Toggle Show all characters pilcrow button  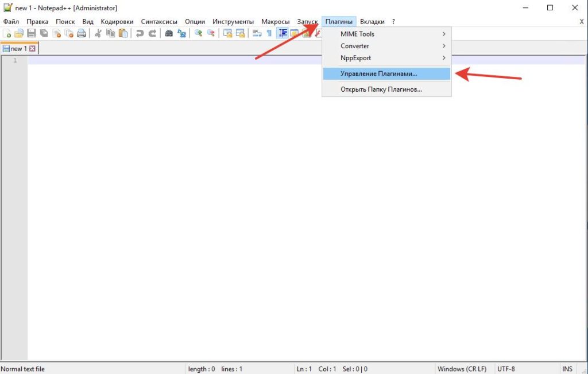tap(269, 33)
